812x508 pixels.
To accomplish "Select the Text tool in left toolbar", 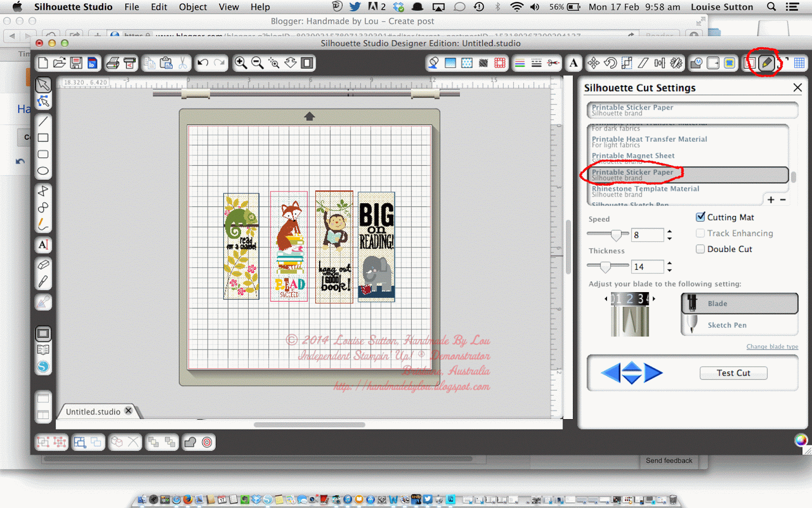I will pos(43,245).
